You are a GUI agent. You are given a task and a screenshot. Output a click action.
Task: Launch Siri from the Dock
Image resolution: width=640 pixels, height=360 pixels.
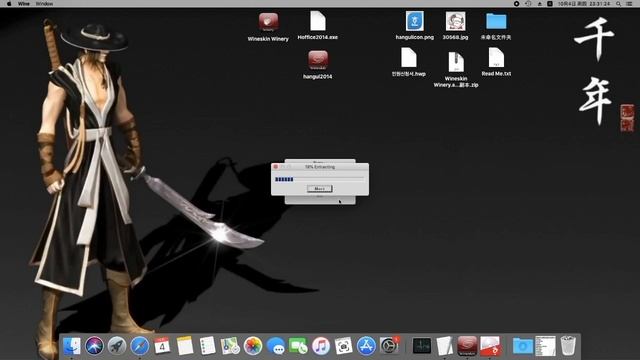[94, 346]
